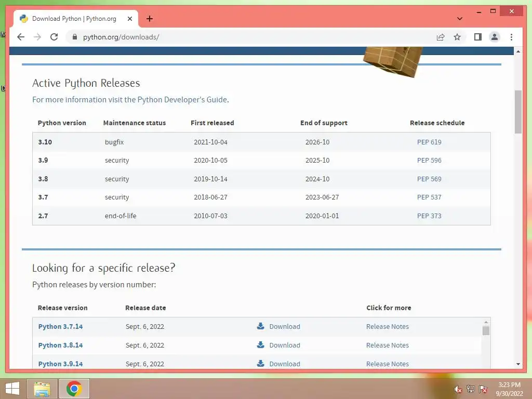Open PEP 619 release schedule
Image resolution: width=532 pixels, height=399 pixels.
[429, 142]
